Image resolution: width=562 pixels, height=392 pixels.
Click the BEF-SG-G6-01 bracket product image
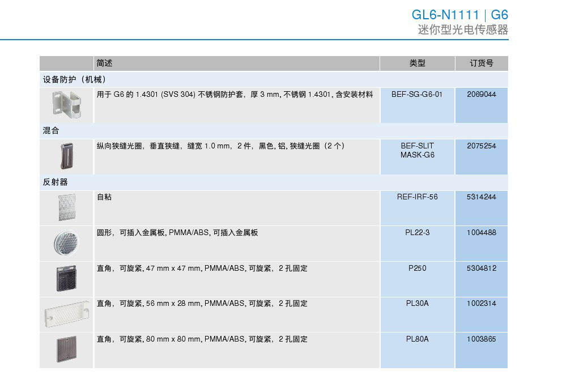coord(67,104)
